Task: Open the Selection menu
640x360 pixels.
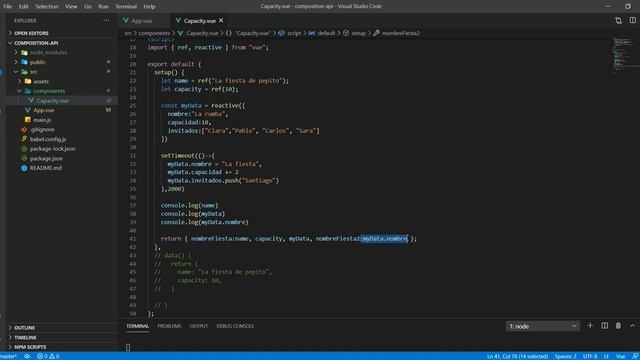Action: [47, 7]
